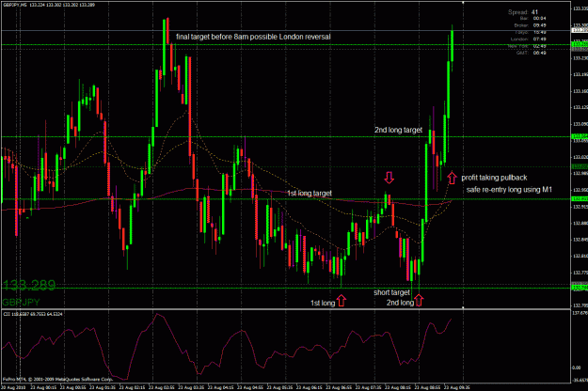Click the GMT time 06:49

(539, 53)
